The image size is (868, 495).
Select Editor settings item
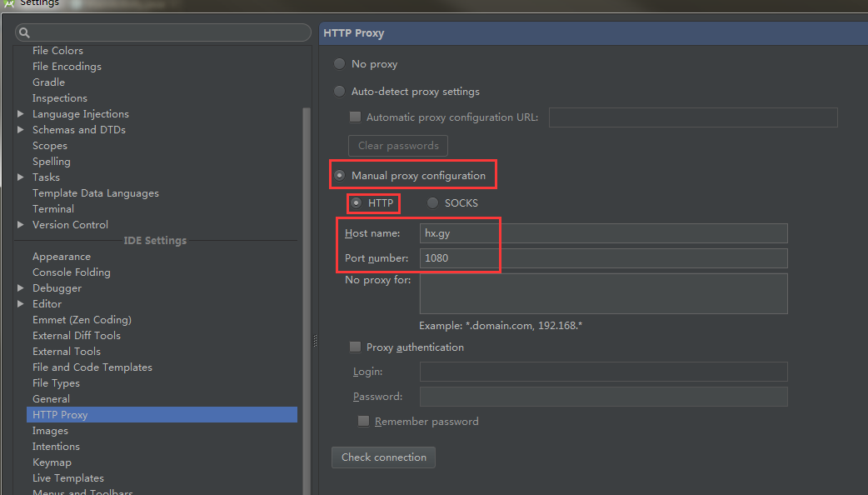coord(47,304)
